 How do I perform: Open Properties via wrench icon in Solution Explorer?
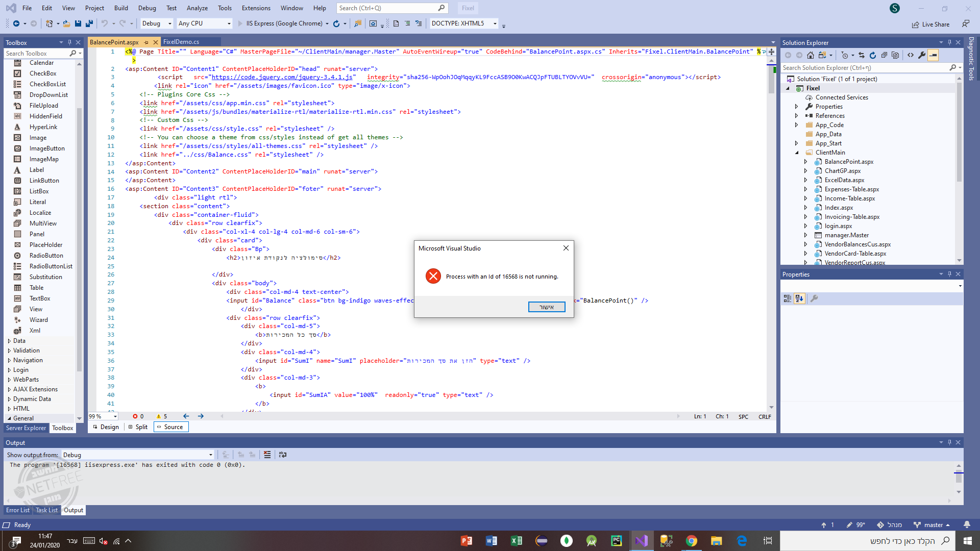point(922,56)
